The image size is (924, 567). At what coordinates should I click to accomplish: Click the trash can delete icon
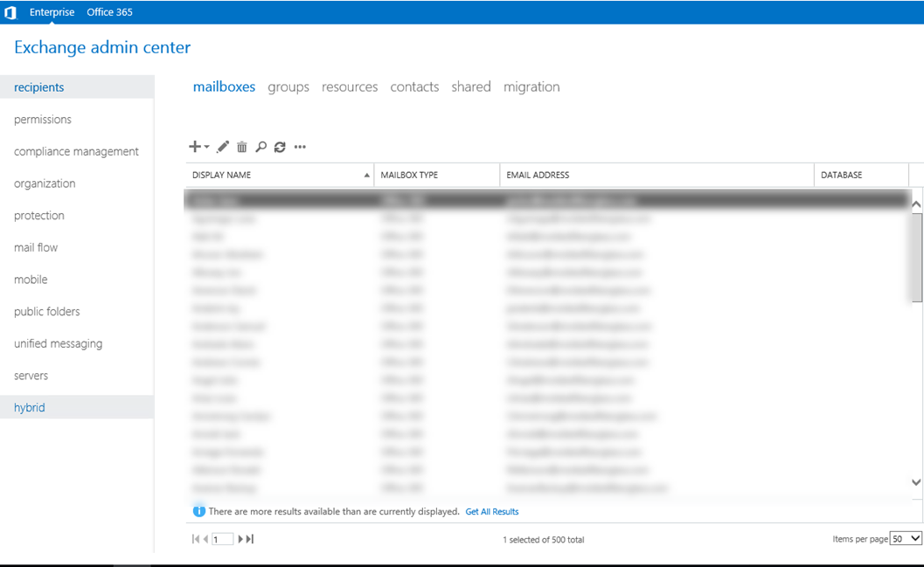click(x=241, y=147)
